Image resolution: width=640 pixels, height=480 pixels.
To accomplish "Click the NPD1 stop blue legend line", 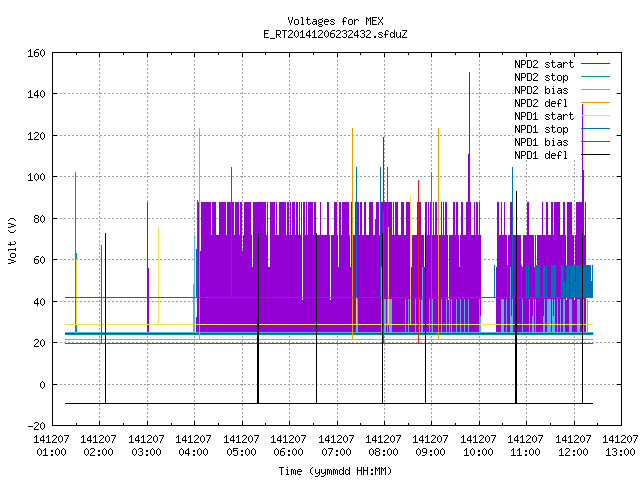I will [x=595, y=129].
